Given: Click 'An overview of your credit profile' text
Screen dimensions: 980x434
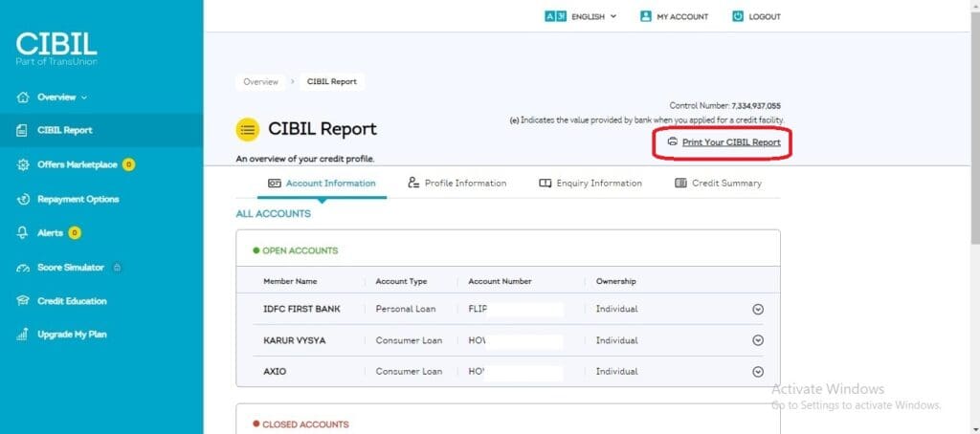Looking at the screenshot, I should point(305,160).
